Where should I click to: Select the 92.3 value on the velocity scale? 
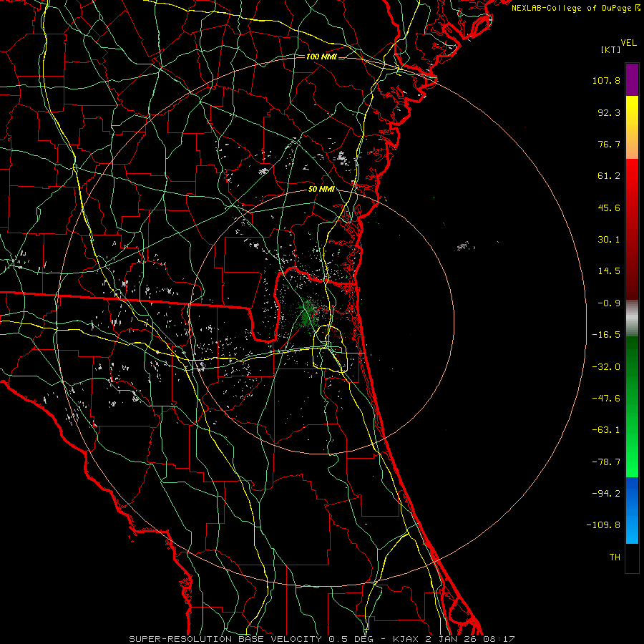(x=609, y=112)
